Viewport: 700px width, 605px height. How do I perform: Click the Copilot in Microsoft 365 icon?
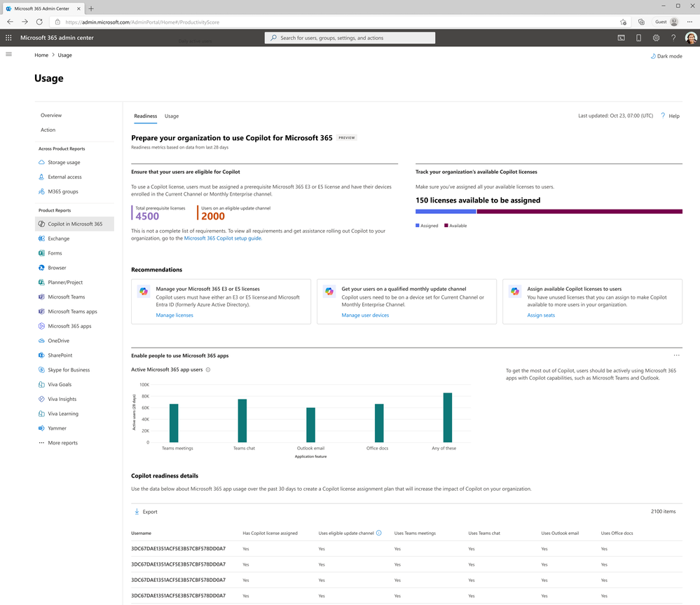pyautogui.click(x=41, y=224)
